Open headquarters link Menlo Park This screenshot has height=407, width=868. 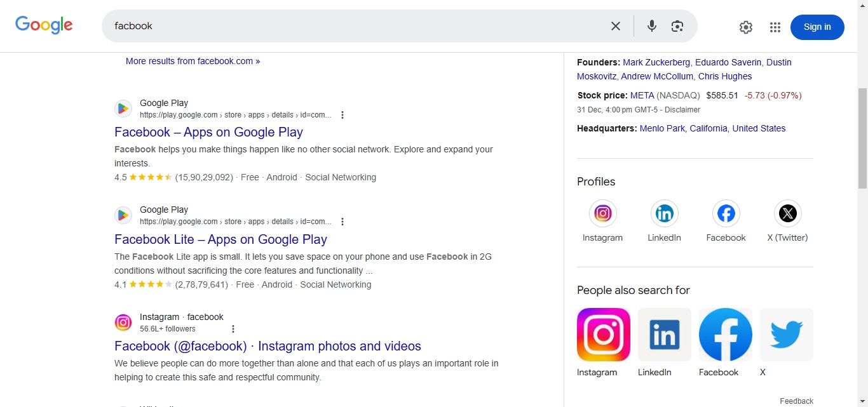point(662,128)
